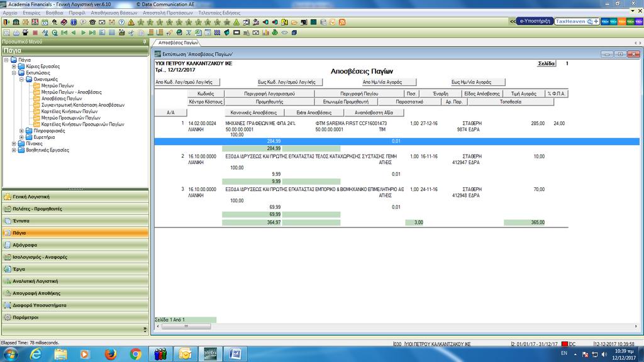
Task: Click the bank building toolbar icon
Action: pos(16,22)
